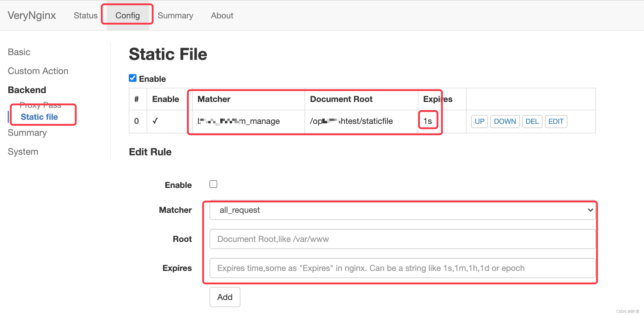The image size is (644, 316).
Task: Open the Config tab
Action: (x=128, y=15)
